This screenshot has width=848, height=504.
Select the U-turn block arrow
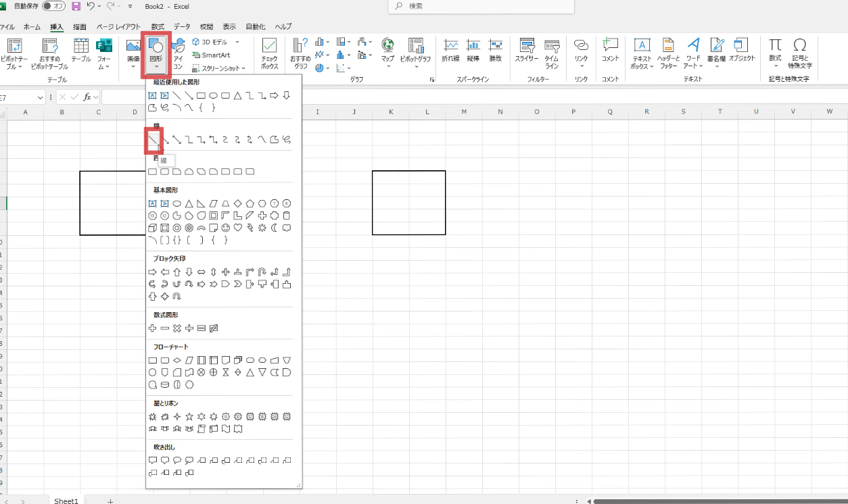pyautogui.click(x=262, y=272)
